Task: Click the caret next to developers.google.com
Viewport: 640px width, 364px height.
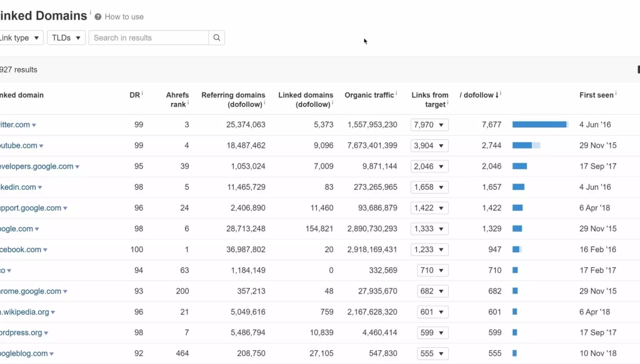Action: (x=77, y=167)
